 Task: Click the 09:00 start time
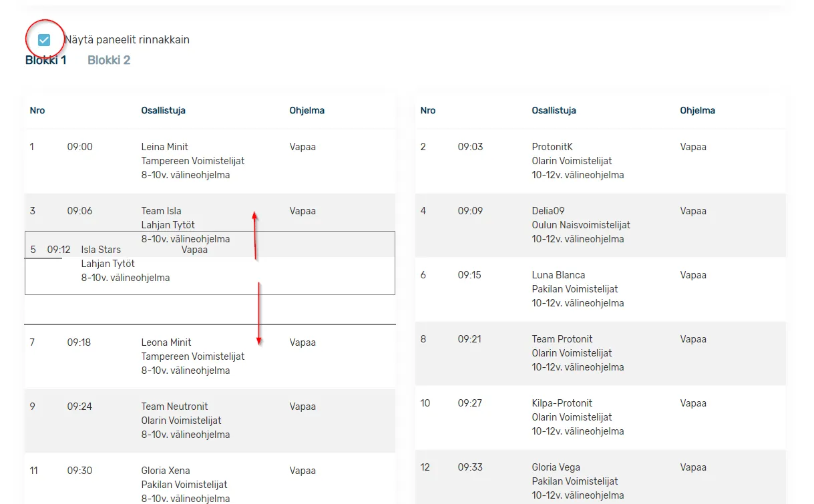click(x=80, y=147)
